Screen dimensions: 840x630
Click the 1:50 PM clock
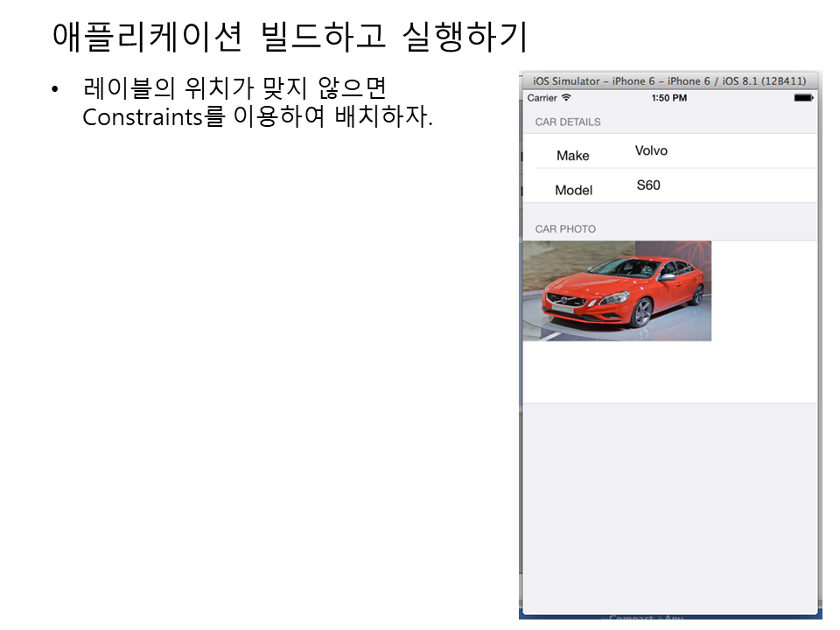669,98
